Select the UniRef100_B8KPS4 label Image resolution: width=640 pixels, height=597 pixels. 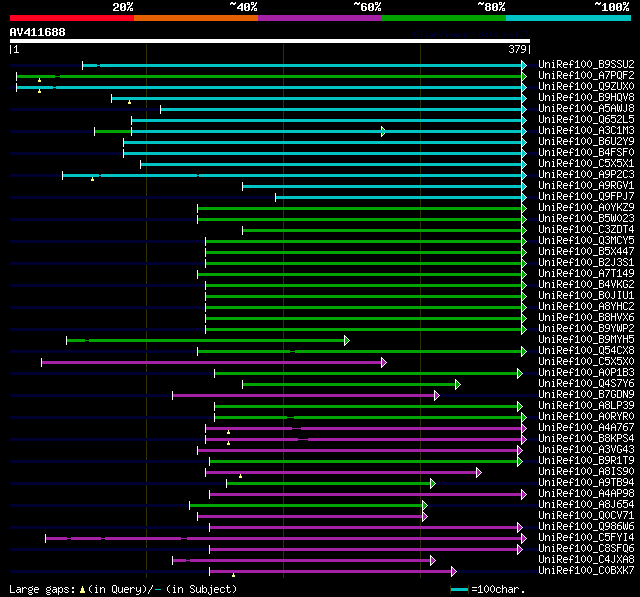(x=586, y=439)
